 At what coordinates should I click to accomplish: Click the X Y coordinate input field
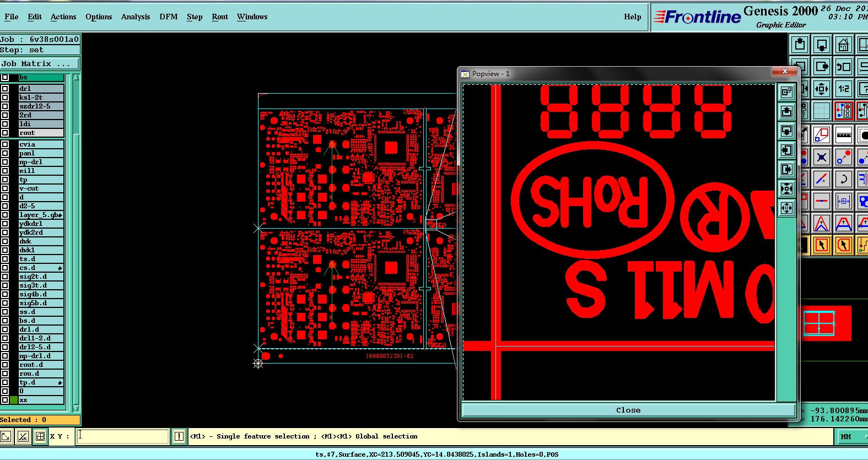(x=123, y=436)
